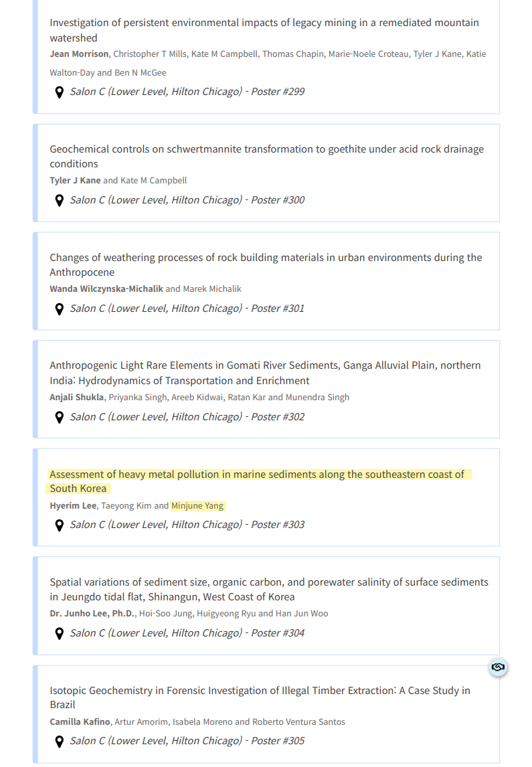532x767 pixels.
Task: Click the location pin for Poster #304
Action: [x=59, y=633]
